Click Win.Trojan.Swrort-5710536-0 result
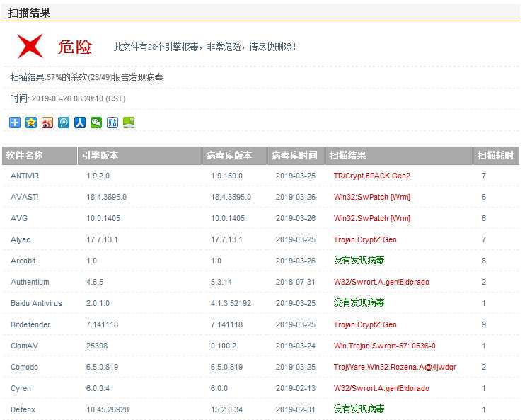Image resolution: width=532 pixels, height=420 pixels. pyautogui.click(x=384, y=346)
